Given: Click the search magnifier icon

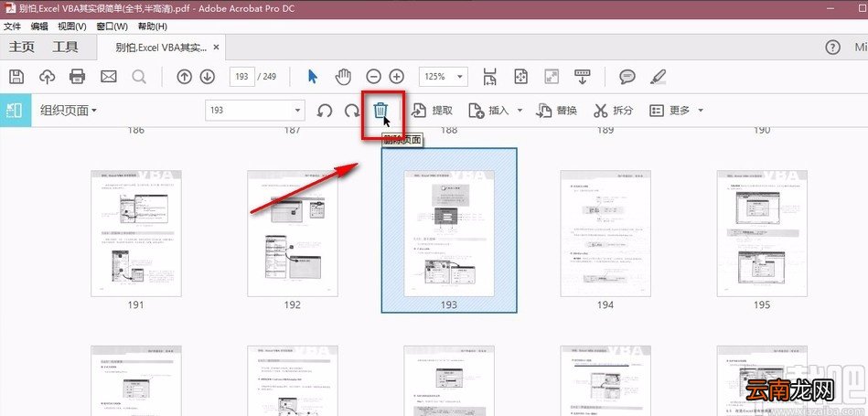Looking at the screenshot, I should pos(139,76).
